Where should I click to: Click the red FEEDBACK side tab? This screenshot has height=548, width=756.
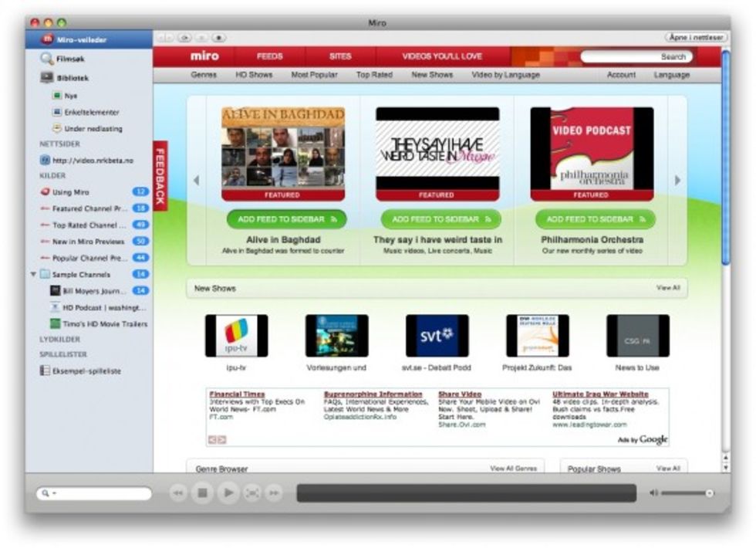[x=160, y=175]
